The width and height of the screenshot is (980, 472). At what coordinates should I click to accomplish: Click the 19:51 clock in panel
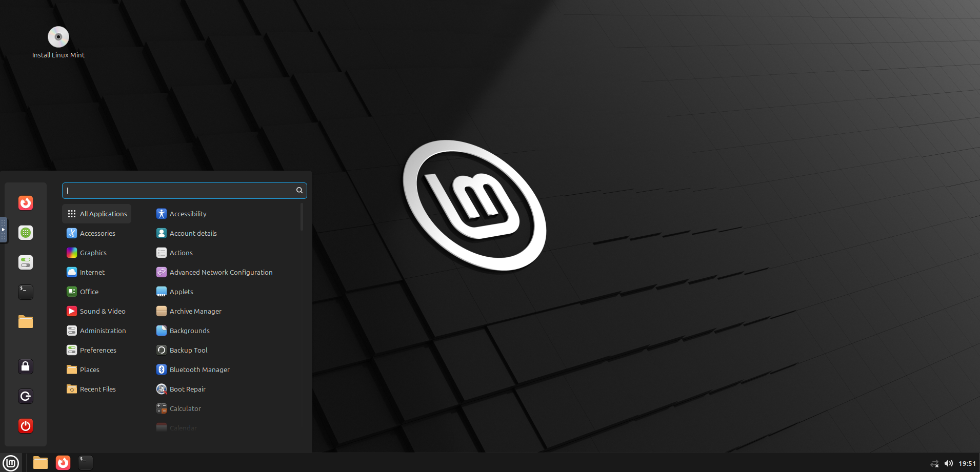pyautogui.click(x=967, y=463)
